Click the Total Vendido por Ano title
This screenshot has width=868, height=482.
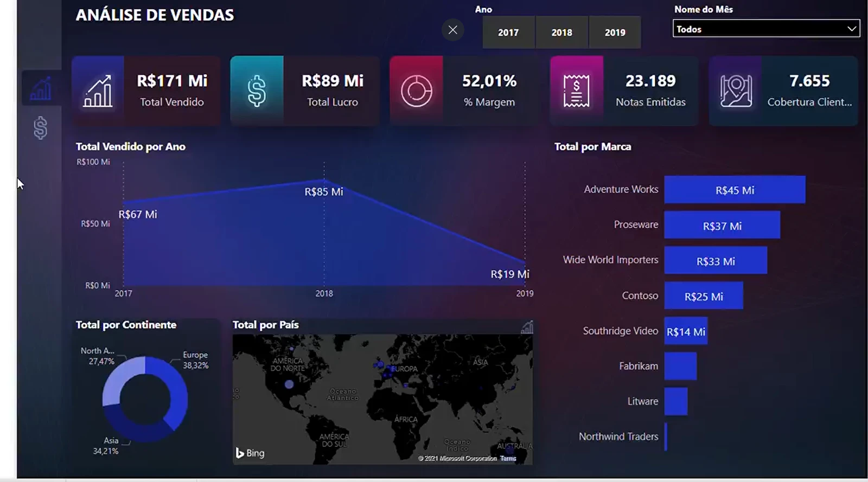point(131,146)
